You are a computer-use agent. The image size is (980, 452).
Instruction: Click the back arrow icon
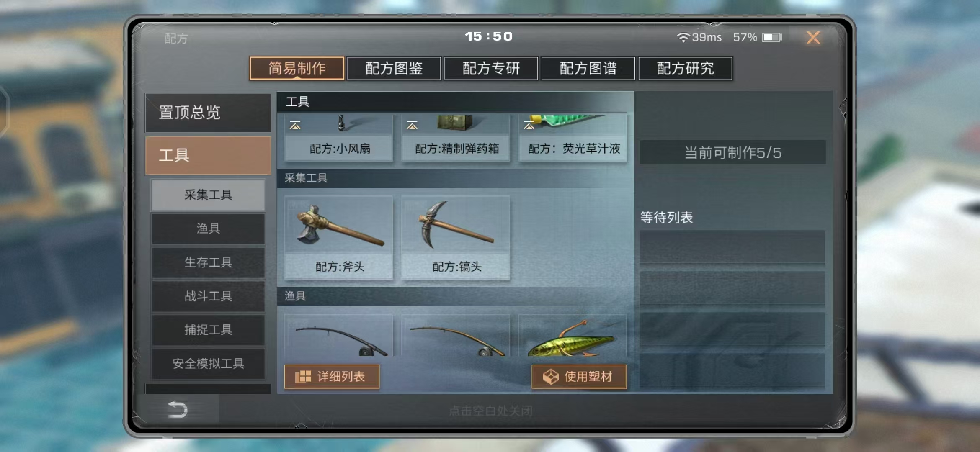[x=177, y=409]
